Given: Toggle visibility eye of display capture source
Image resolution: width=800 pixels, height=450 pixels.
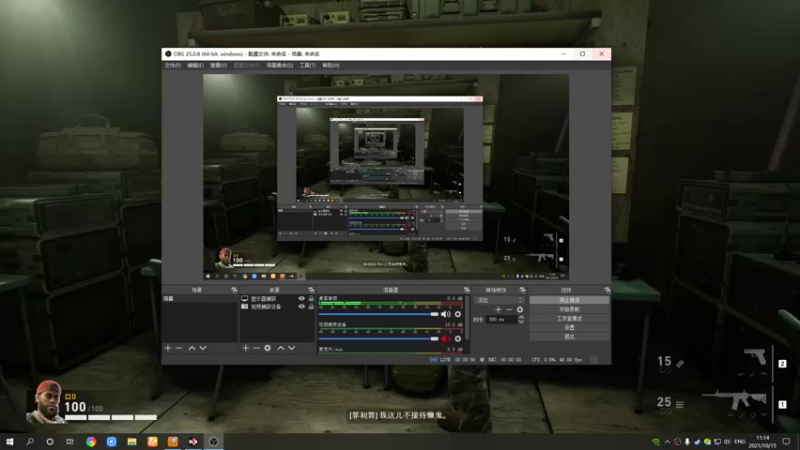Looking at the screenshot, I should point(301,298).
